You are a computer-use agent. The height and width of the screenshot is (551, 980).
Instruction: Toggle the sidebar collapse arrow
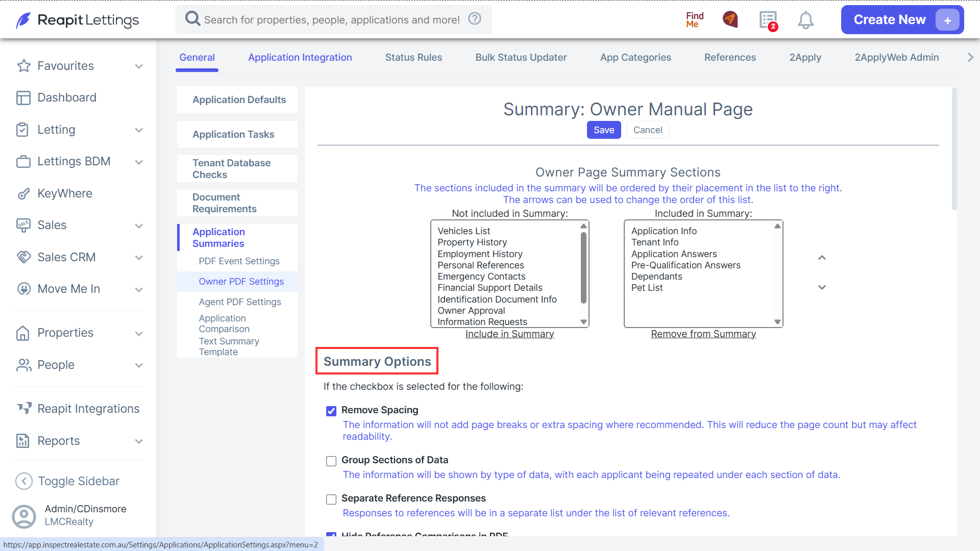[x=23, y=481]
